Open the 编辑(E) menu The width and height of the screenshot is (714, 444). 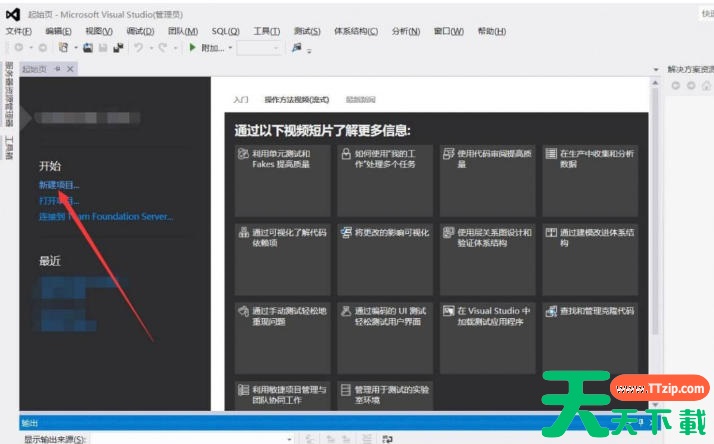[58, 31]
